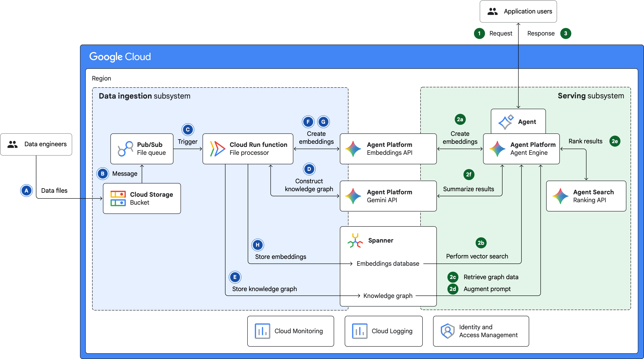Click the 'File processor' subtitle
This screenshot has height=359, width=644.
tap(249, 153)
